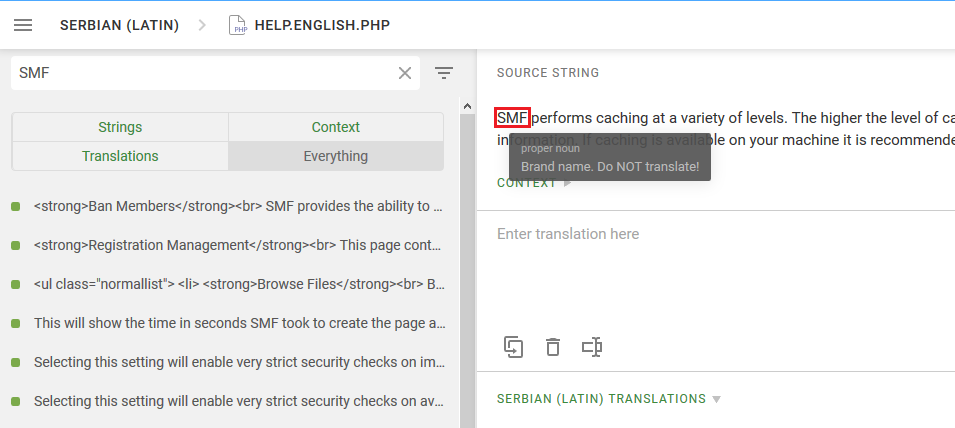Click the green status square of Ban Members

(16, 206)
